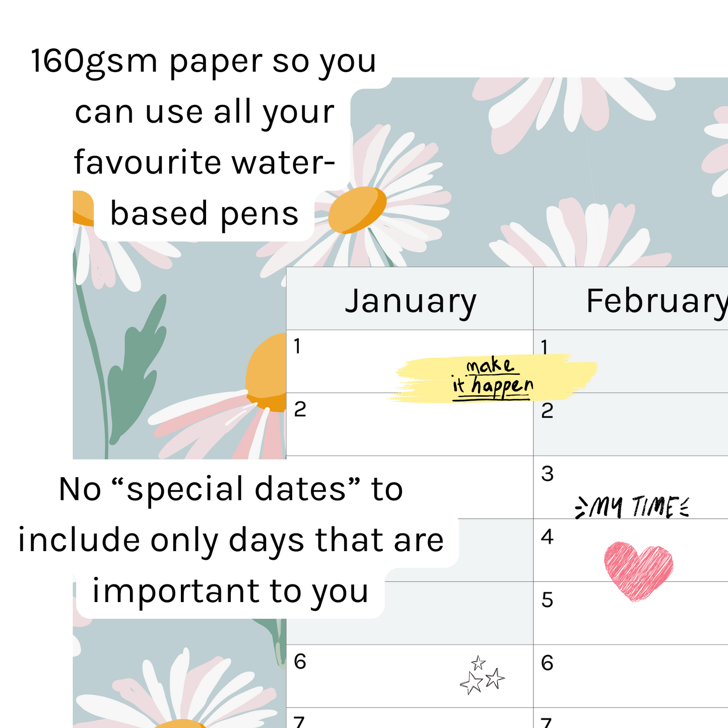Click the February 4 date number
The height and width of the screenshot is (728, 728).
coord(547,537)
